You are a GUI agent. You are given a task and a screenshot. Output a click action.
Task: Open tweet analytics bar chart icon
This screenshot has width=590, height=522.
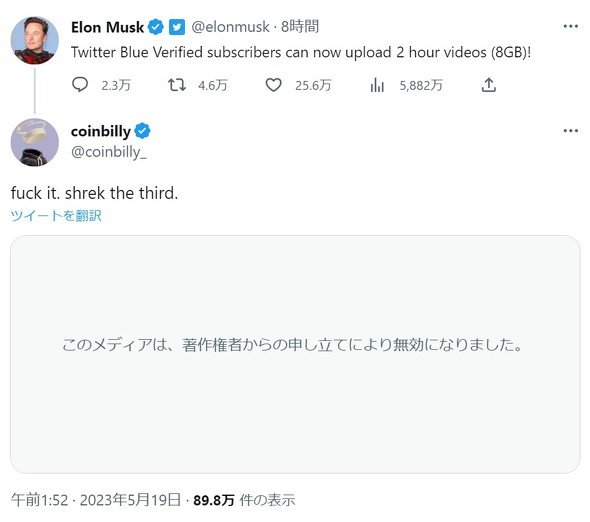(x=377, y=85)
